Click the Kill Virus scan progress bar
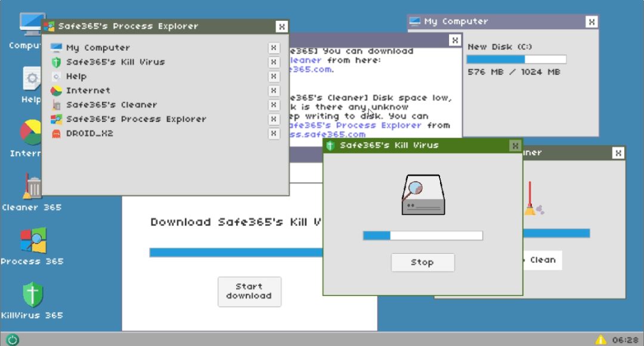The width and height of the screenshot is (644, 346). tap(422, 236)
